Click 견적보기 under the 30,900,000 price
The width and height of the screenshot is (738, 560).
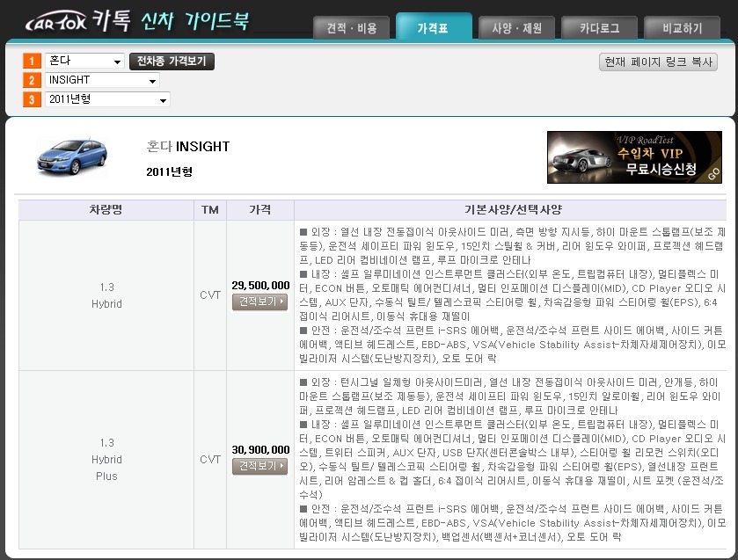point(259,466)
